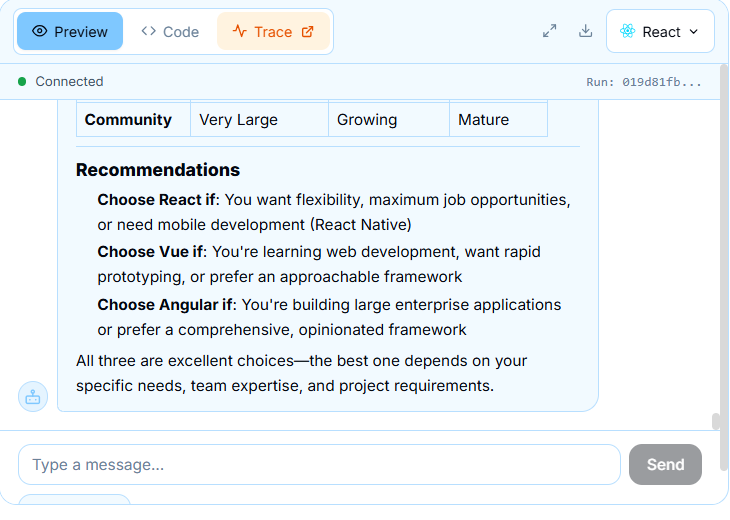The width and height of the screenshot is (730, 520).
Task: Click the Choose Angular if text
Action: [x=167, y=305]
